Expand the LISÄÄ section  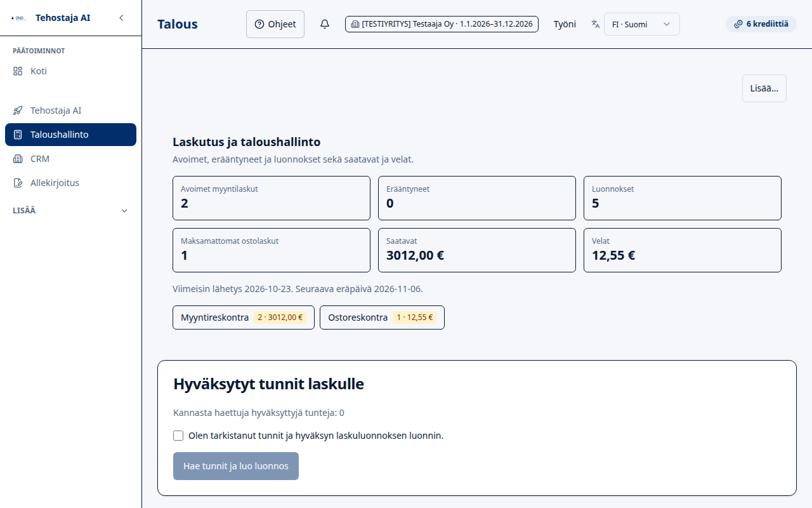coord(70,210)
